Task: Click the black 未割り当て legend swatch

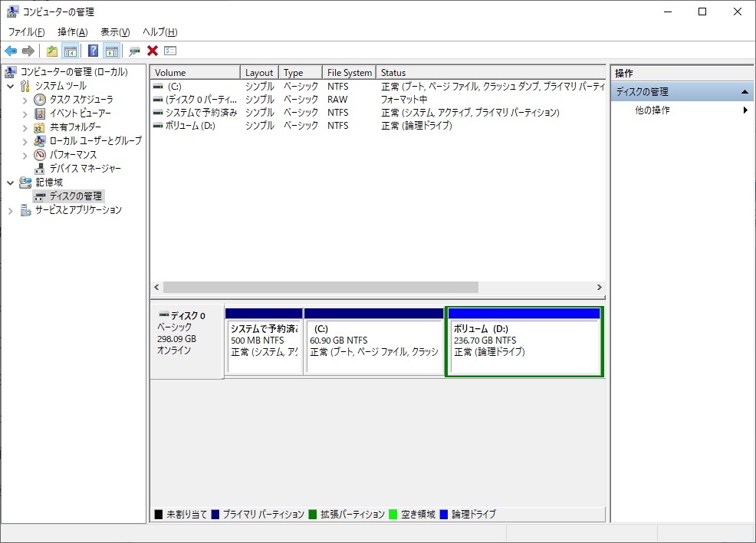Action: coord(159,515)
